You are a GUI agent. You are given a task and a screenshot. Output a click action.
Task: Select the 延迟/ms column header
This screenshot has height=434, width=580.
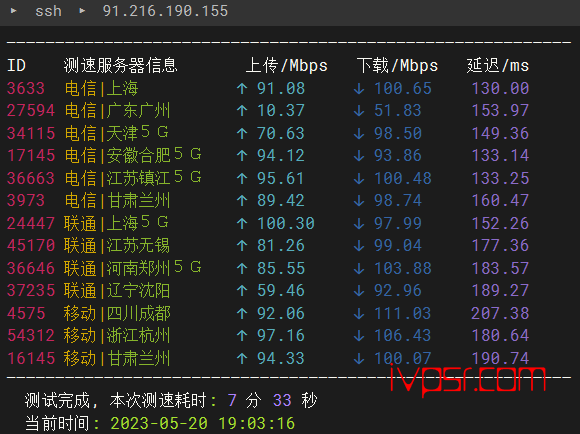click(498, 65)
